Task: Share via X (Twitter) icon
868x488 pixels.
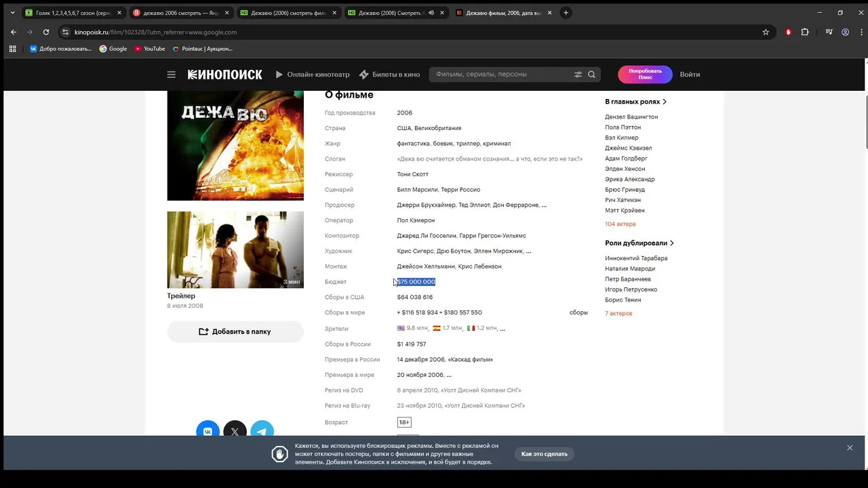Action: click(235, 431)
